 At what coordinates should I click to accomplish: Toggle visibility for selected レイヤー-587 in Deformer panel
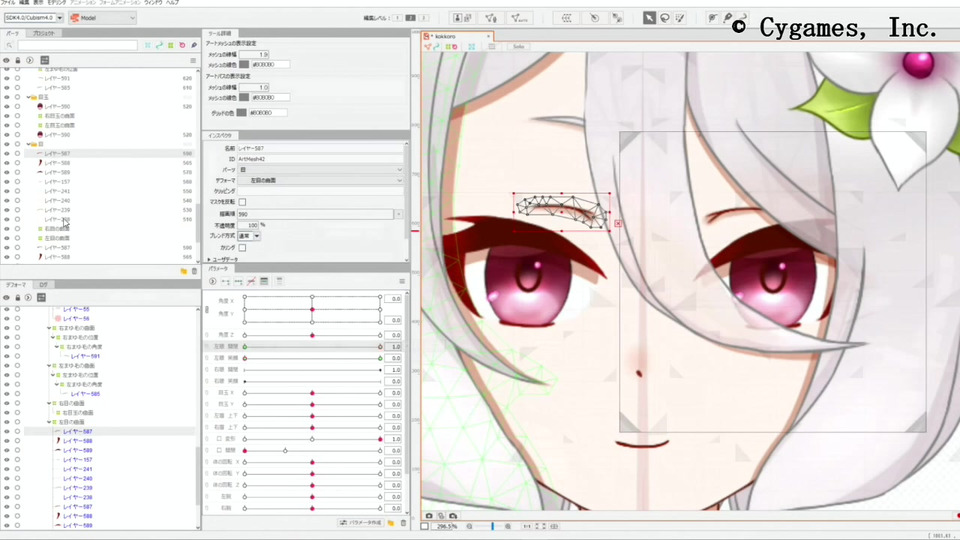coord(7,432)
